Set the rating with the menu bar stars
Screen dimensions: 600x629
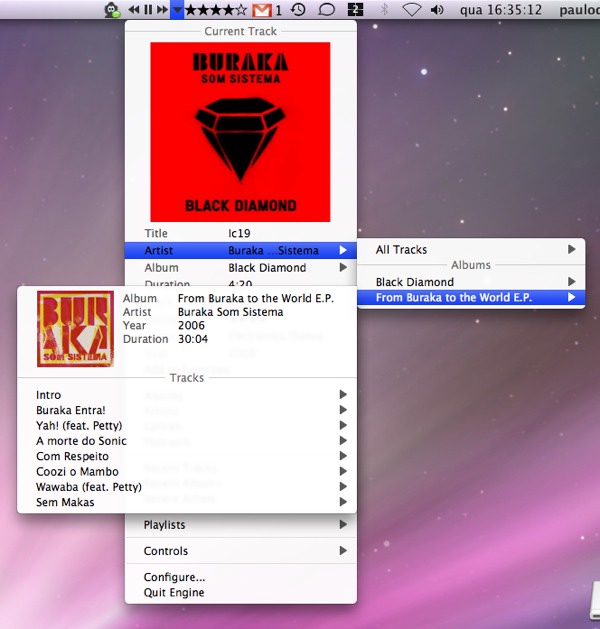216,9
